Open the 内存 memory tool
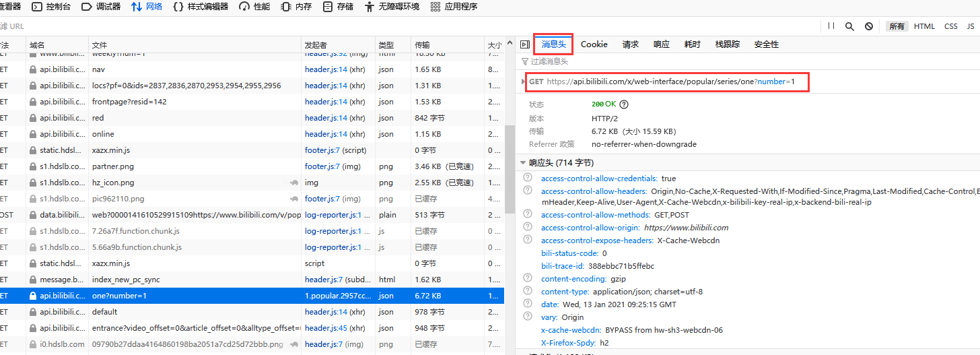This screenshot has height=355, width=980. tap(296, 7)
